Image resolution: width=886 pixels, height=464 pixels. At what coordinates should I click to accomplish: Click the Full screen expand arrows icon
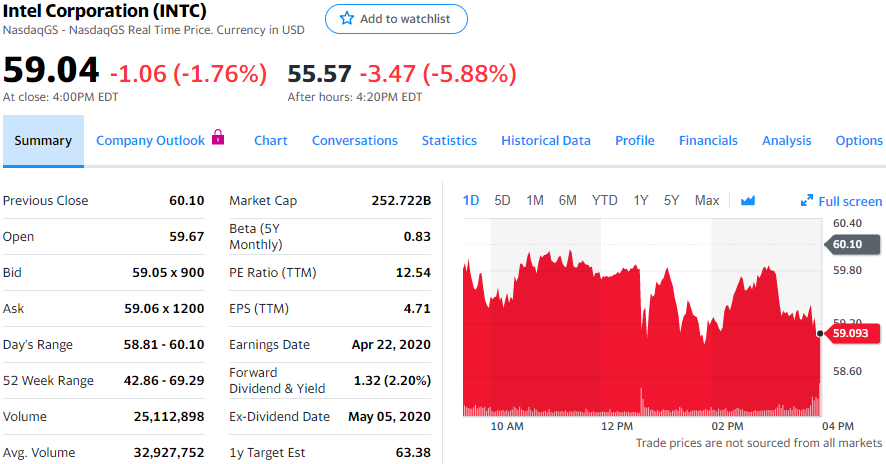[x=807, y=201]
